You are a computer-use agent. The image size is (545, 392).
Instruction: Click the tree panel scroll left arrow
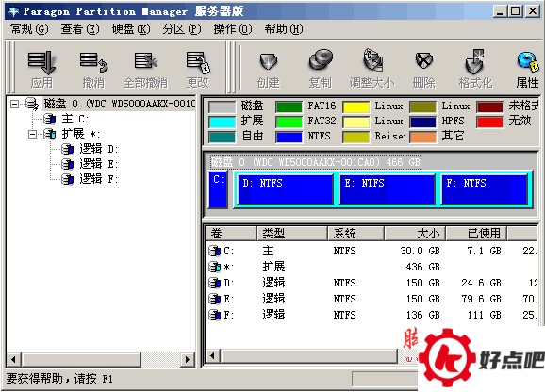[x=13, y=359]
